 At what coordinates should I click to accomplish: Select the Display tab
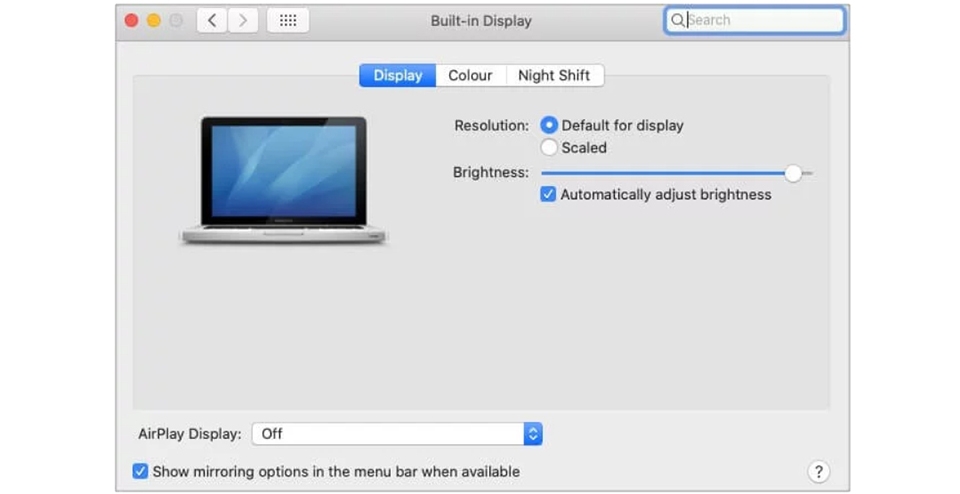(397, 75)
